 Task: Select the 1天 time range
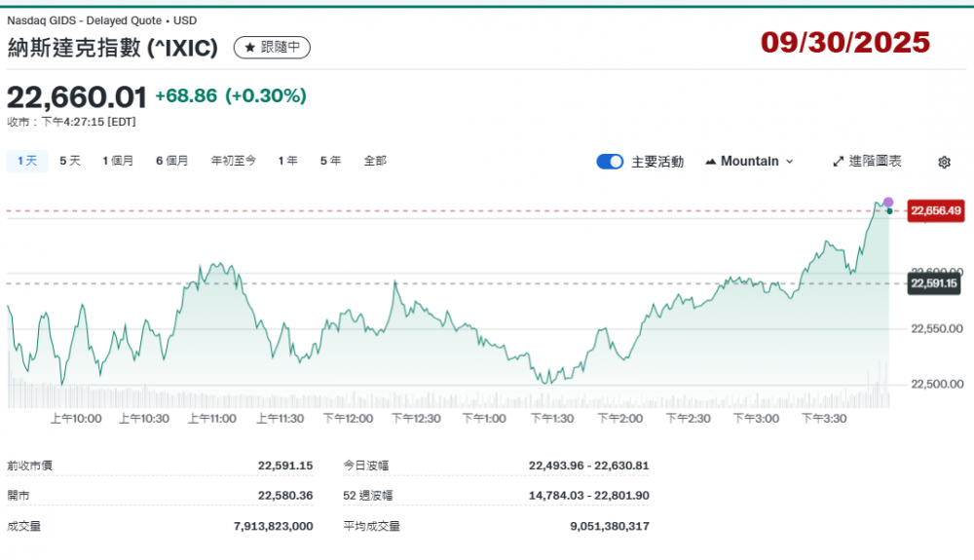point(27,161)
